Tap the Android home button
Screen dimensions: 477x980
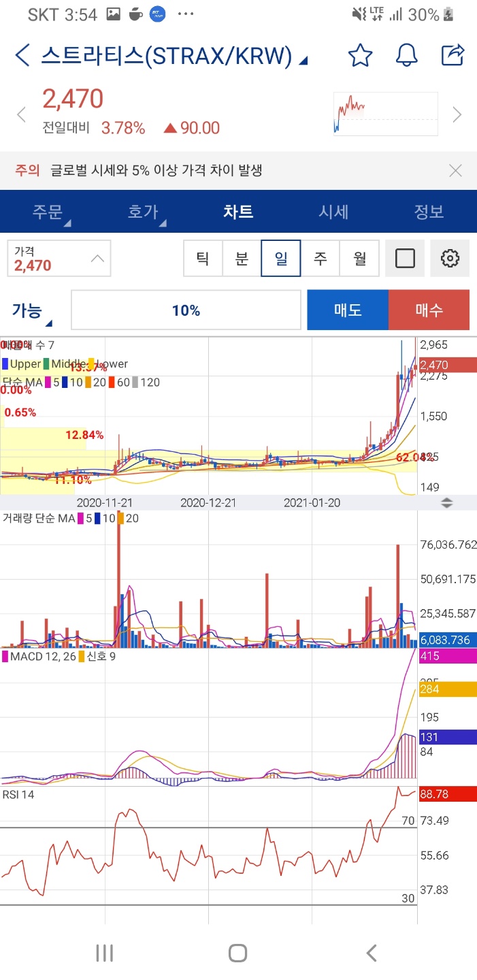tap(237, 953)
